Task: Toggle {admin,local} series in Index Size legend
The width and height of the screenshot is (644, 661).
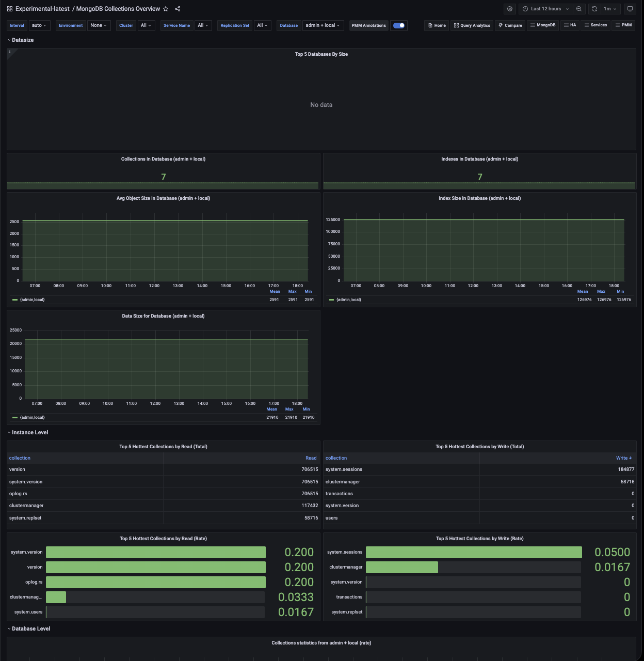Action: coord(348,300)
